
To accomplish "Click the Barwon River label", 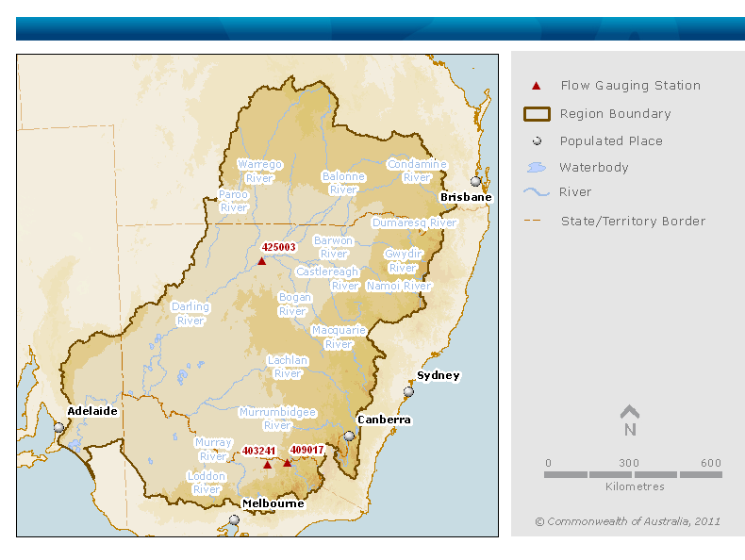I will click(x=334, y=247).
